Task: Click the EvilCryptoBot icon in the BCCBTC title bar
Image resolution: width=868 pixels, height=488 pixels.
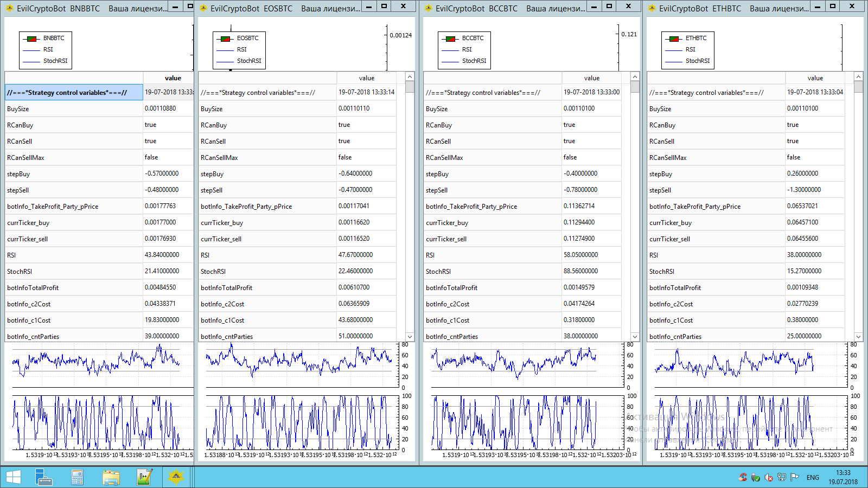Action: (429, 8)
